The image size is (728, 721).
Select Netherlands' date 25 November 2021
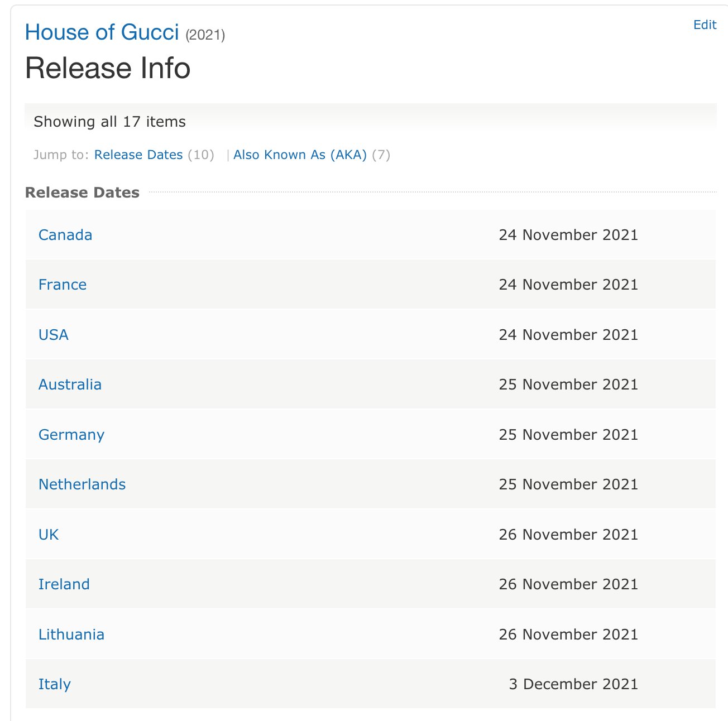568,484
